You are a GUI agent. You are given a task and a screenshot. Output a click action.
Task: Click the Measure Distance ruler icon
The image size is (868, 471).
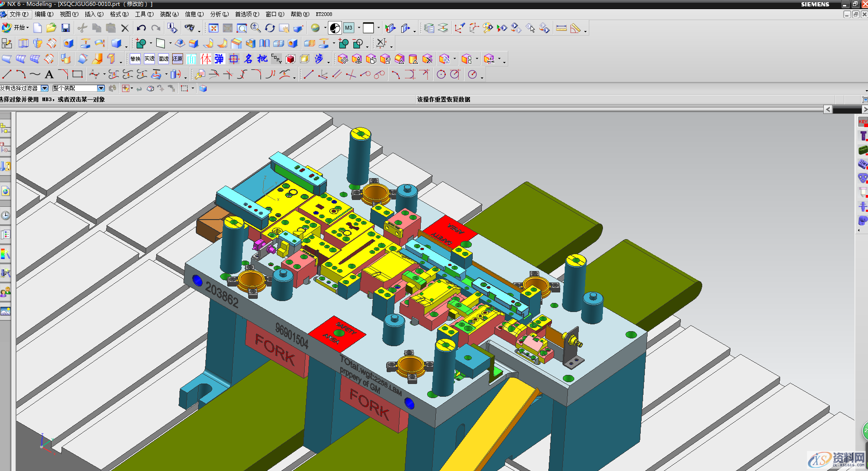pos(561,28)
